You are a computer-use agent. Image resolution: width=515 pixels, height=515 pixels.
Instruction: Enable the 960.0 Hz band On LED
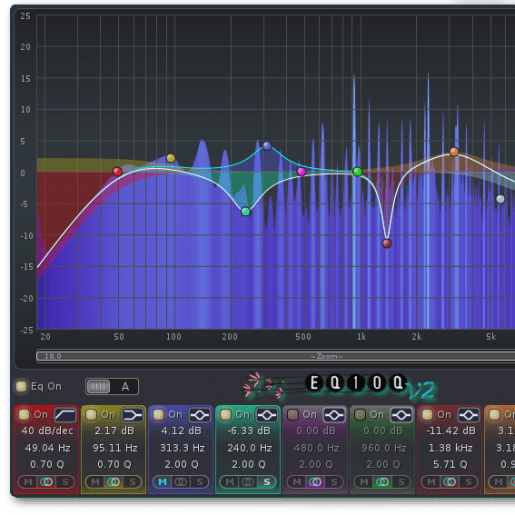pyautogui.click(x=360, y=415)
